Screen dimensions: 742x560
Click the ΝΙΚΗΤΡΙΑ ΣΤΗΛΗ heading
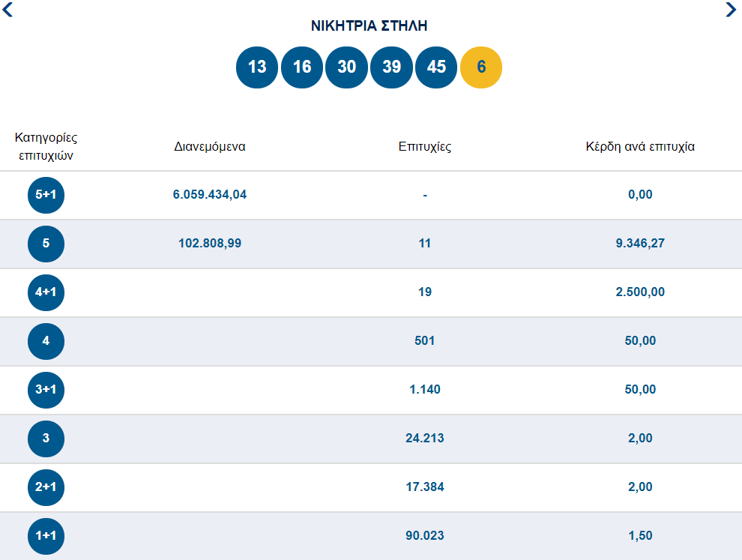(x=369, y=26)
